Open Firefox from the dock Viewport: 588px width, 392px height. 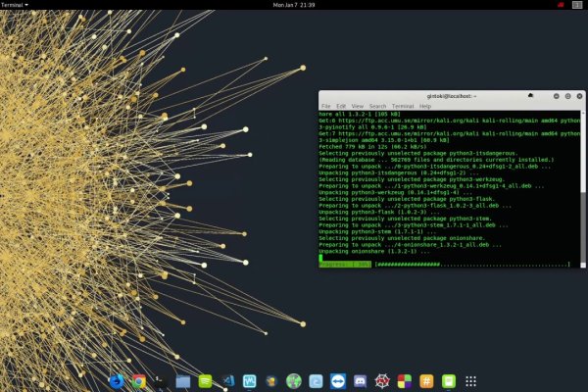click(x=117, y=380)
